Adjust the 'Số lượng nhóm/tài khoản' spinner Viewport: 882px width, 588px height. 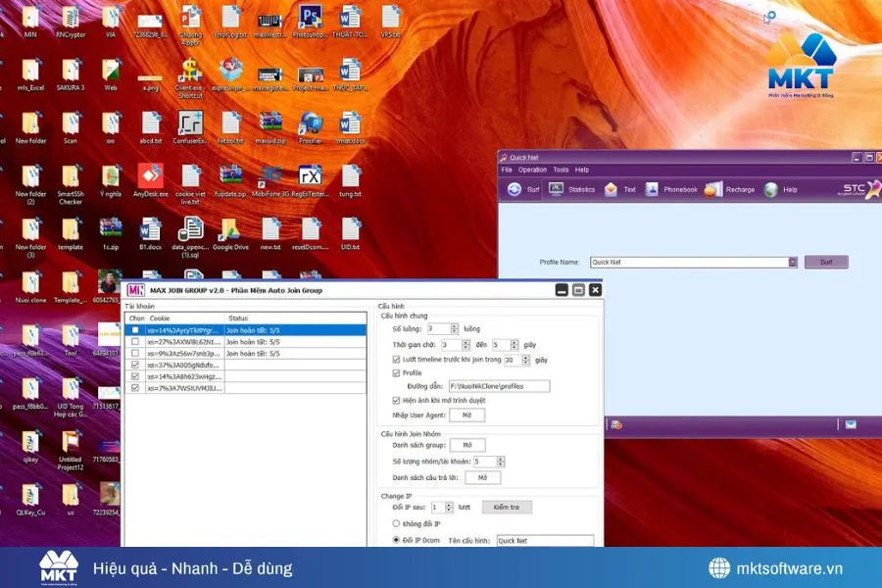click(502, 461)
